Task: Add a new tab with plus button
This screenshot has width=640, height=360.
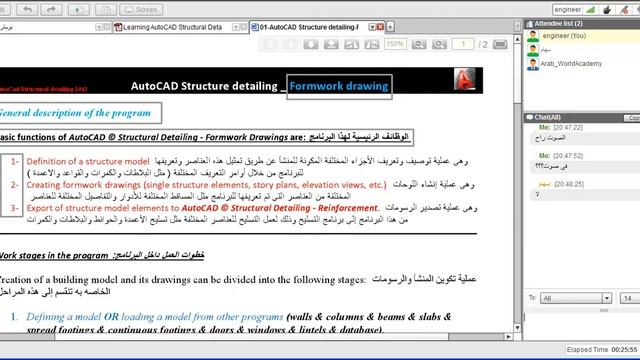Action: tap(390, 27)
